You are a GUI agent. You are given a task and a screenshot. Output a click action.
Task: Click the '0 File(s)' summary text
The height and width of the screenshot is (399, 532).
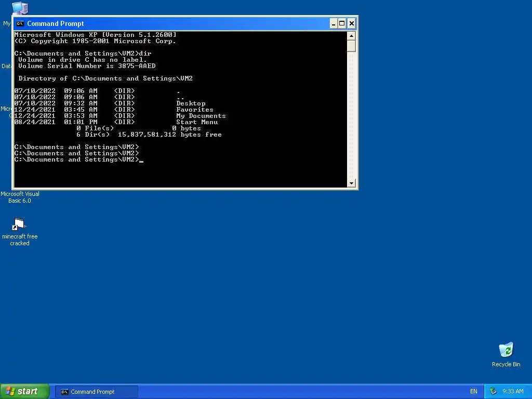coord(95,128)
